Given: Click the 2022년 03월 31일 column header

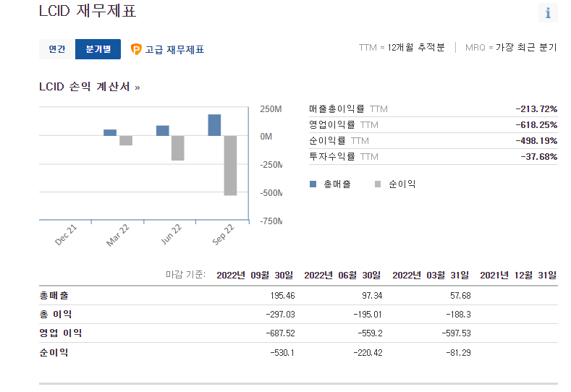Looking at the screenshot, I should [431, 275].
